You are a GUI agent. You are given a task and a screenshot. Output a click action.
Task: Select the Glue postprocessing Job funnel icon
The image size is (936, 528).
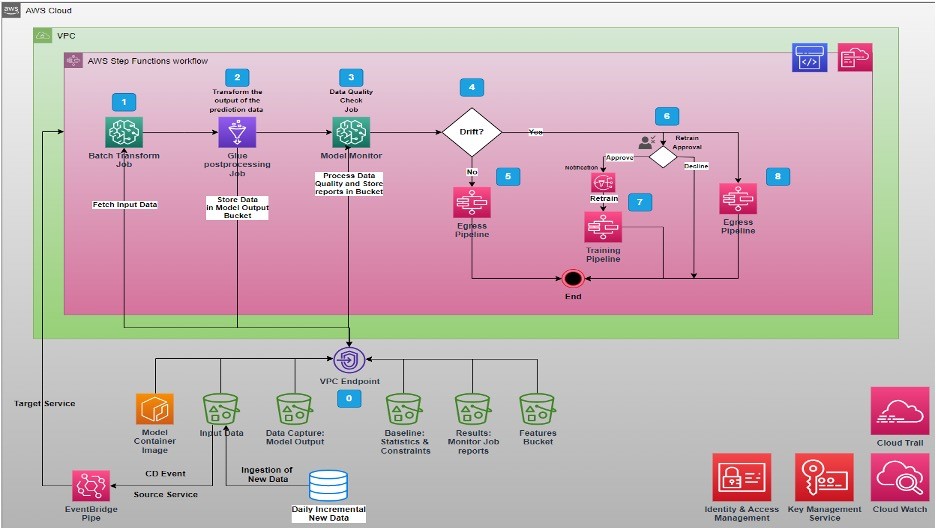coord(238,133)
